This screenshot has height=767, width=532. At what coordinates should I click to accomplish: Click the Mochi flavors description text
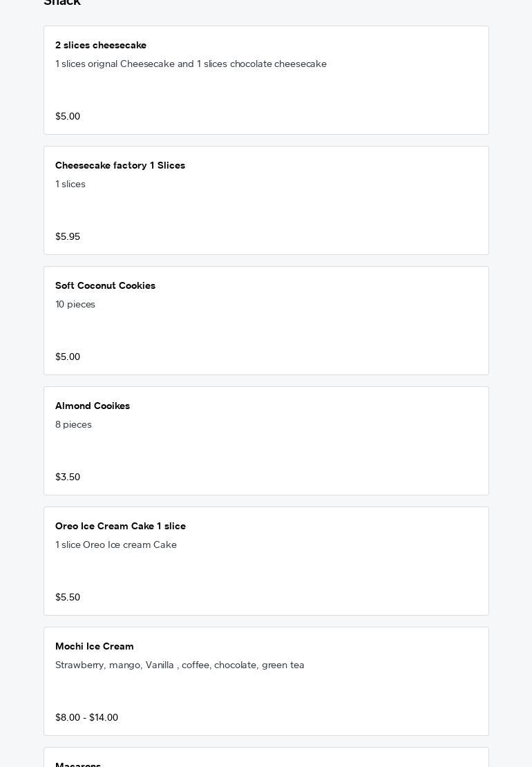[x=180, y=665]
